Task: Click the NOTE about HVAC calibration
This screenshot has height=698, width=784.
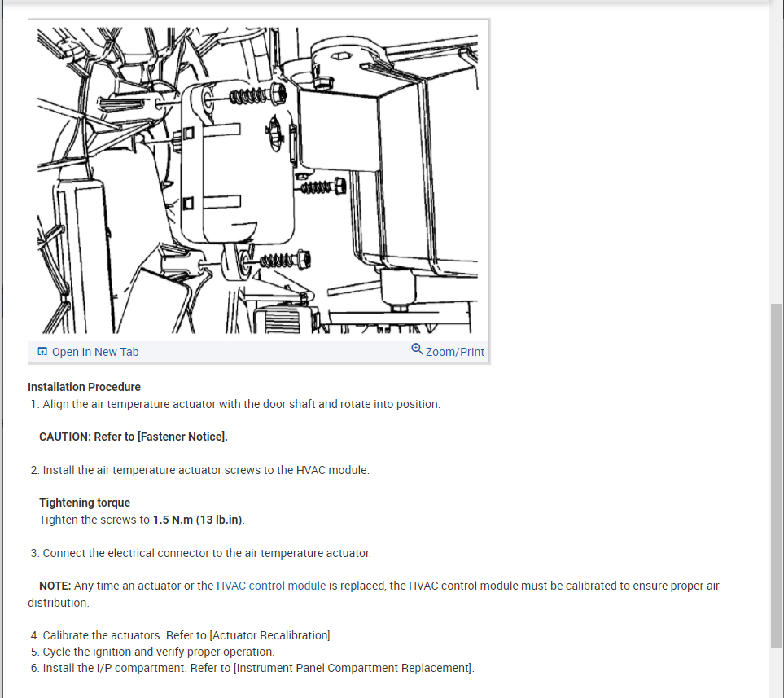Action: 374,594
